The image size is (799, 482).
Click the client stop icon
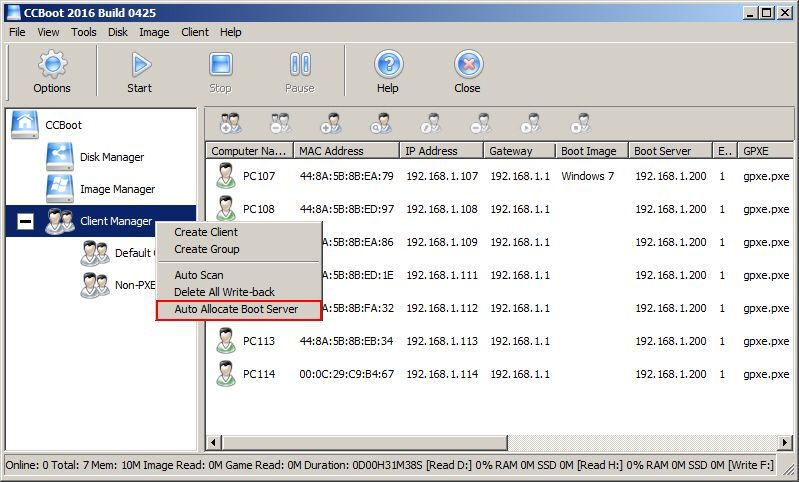click(x=580, y=123)
